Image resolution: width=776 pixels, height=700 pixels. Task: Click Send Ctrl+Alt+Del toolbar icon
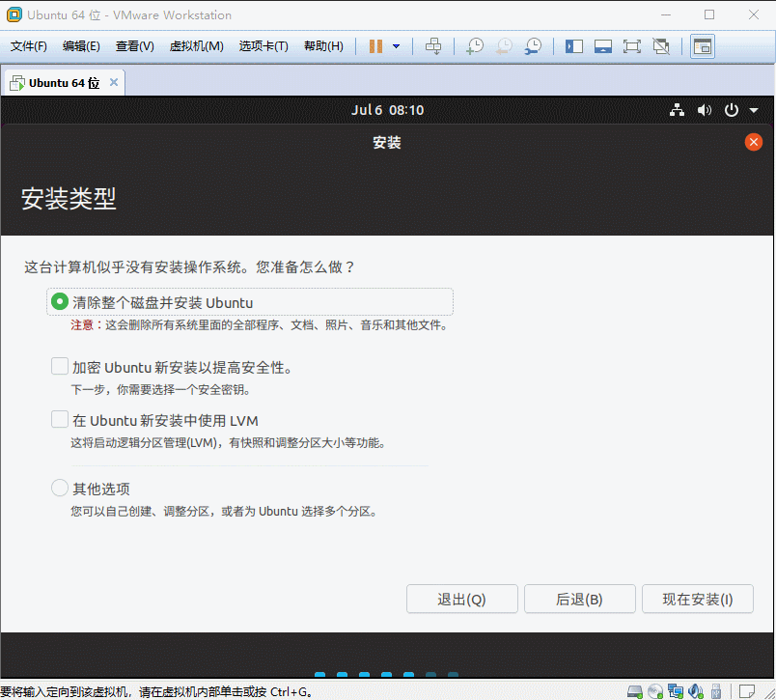click(433, 46)
